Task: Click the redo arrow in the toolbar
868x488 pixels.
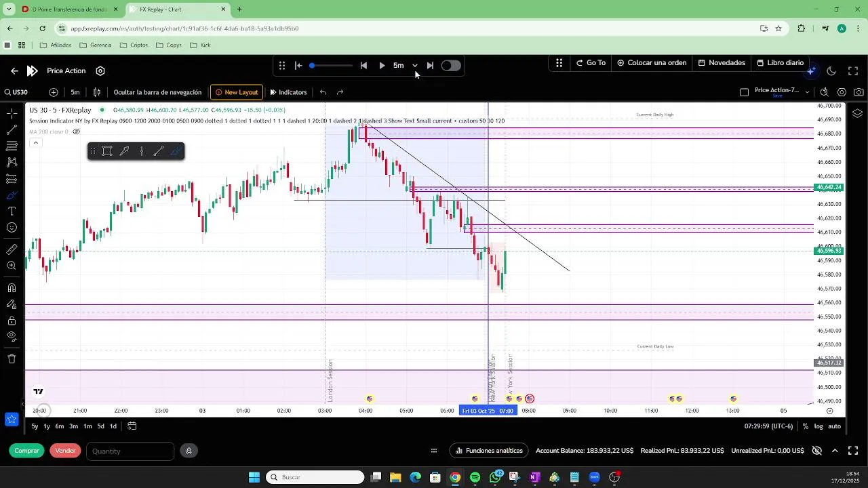Action: coord(340,92)
